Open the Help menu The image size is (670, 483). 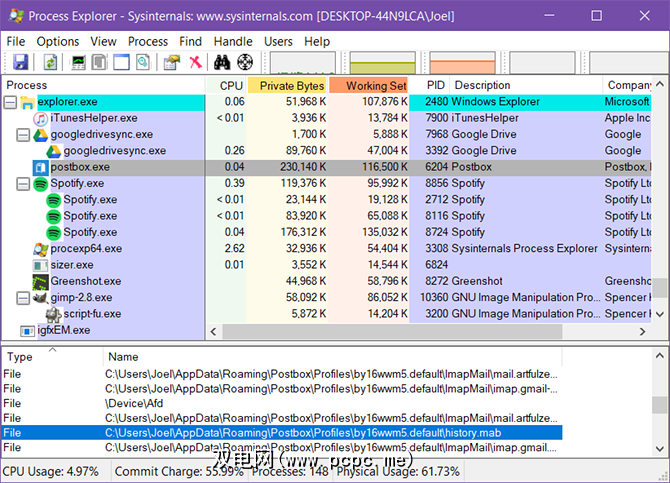tap(317, 41)
